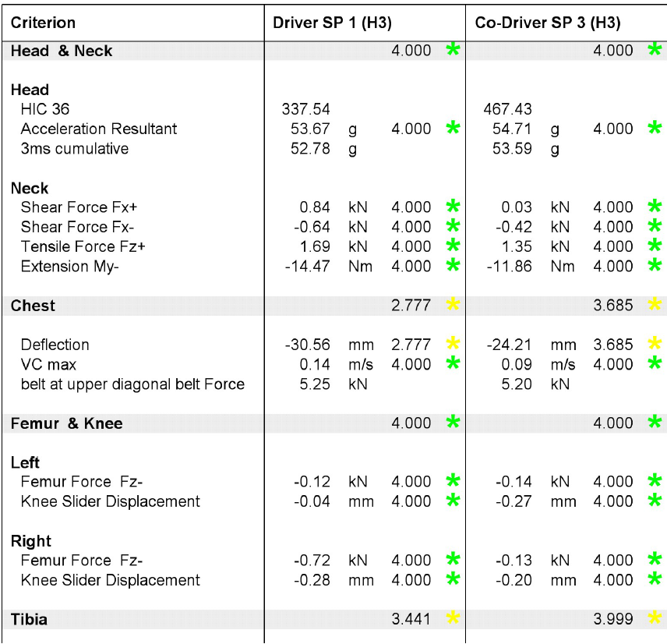Select the "Acceleration Resultant" row label

coord(99,129)
